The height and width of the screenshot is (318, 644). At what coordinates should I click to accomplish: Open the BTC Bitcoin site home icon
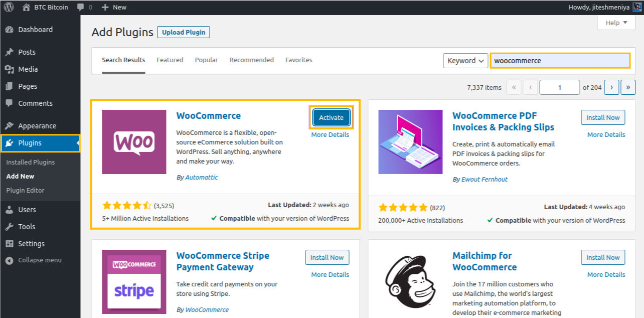click(x=26, y=7)
